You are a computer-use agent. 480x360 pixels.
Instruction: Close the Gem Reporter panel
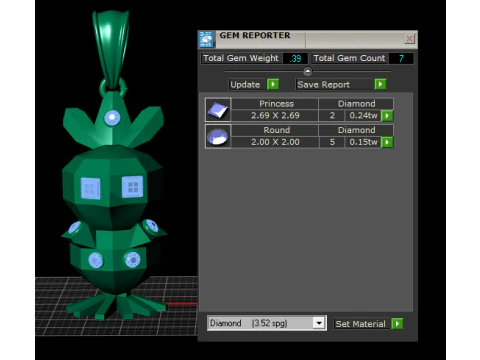(x=409, y=39)
